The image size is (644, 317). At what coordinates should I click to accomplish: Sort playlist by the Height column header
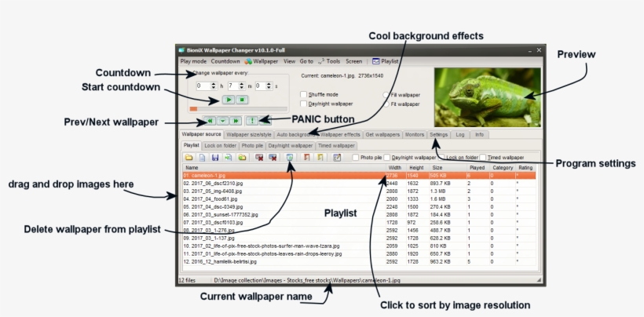click(x=417, y=168)
